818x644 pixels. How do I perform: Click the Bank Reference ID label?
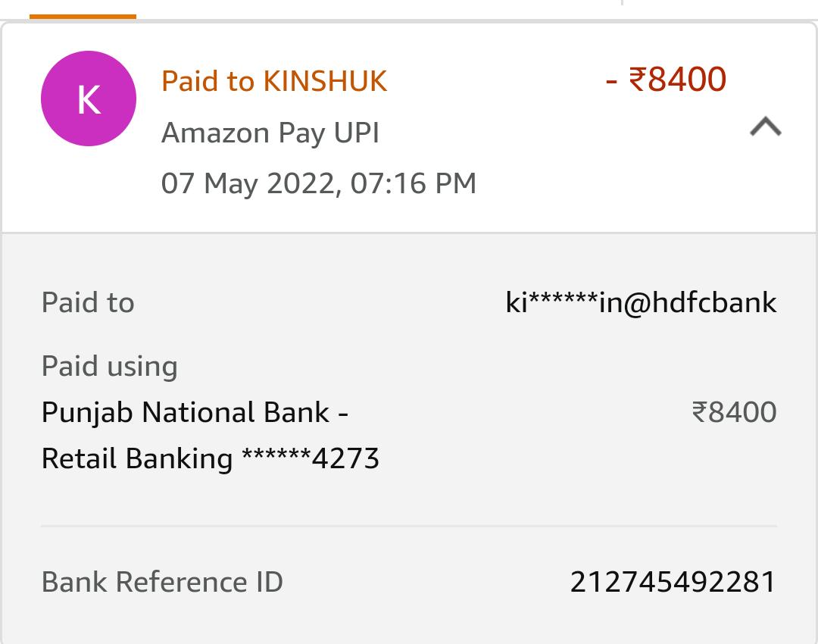click(162, 582)
